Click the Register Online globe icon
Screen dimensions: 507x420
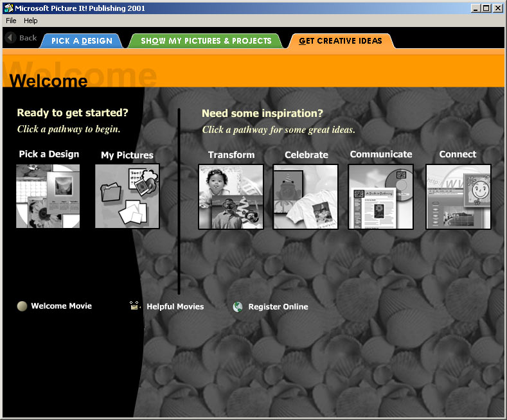tap(238, 306)
